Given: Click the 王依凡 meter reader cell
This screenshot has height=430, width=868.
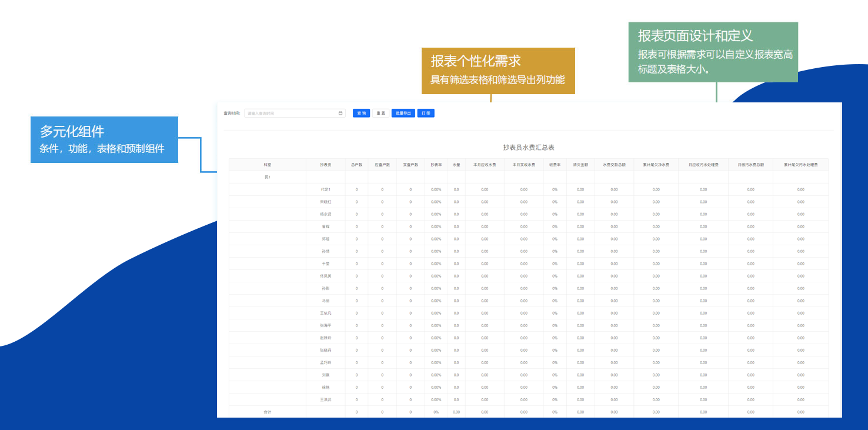Looking at the screenshot, I should [x=325, y=313].
